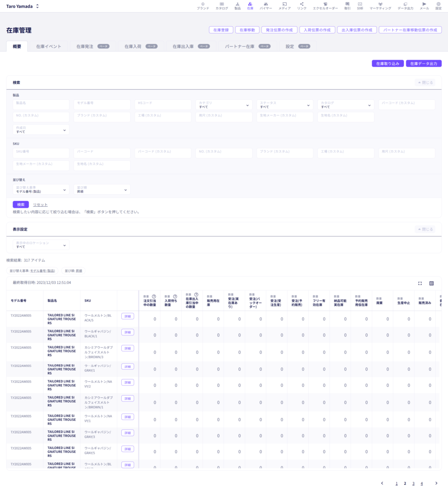Open the ステータス dropdown

tap(285, 105)
